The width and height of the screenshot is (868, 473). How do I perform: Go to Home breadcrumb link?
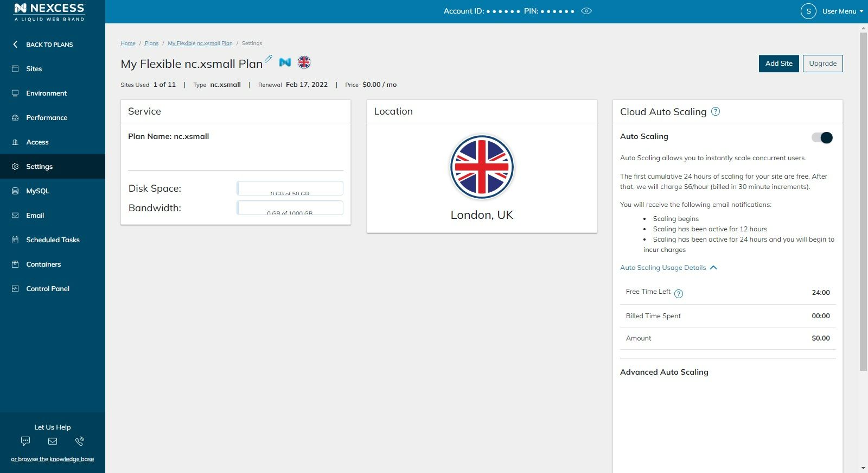click(128, 43)
